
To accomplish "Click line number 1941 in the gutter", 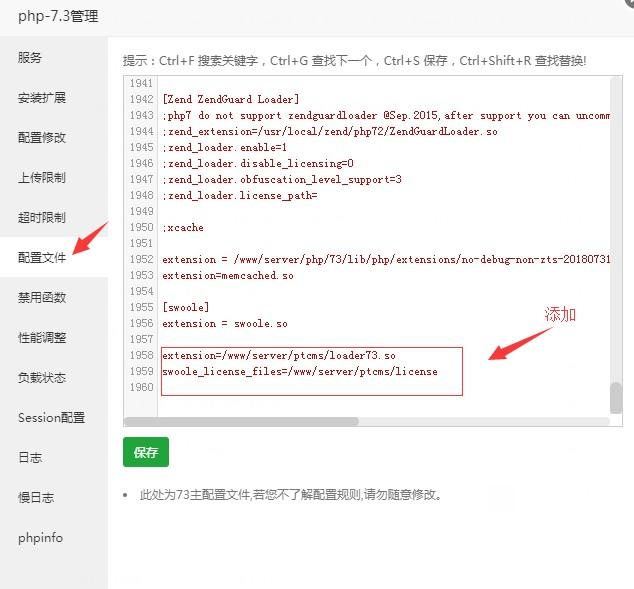I will click(142, 83).
